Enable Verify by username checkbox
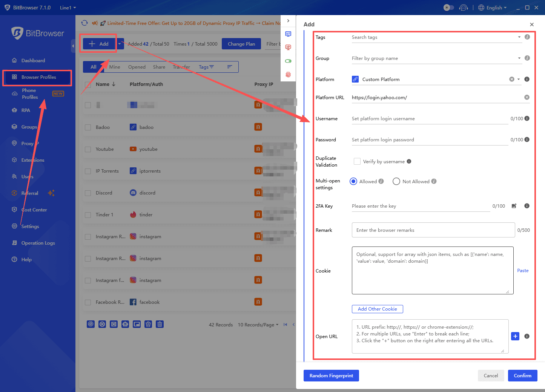545x392 pixels. pos(357,161)
